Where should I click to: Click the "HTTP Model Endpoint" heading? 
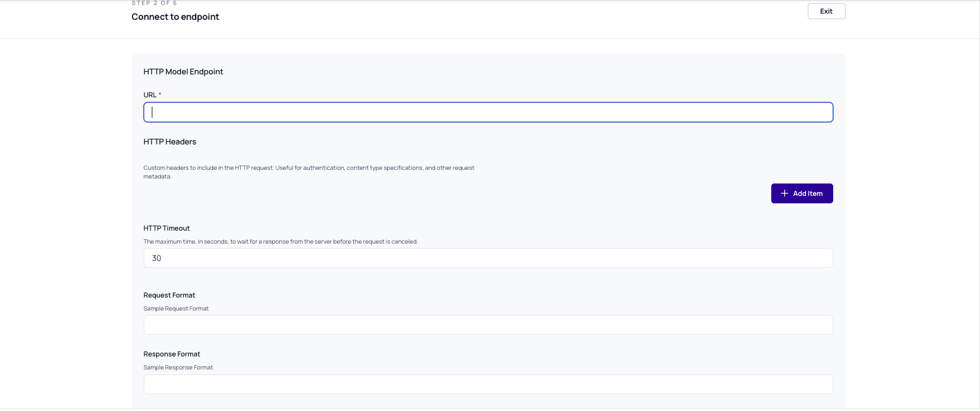183,72
